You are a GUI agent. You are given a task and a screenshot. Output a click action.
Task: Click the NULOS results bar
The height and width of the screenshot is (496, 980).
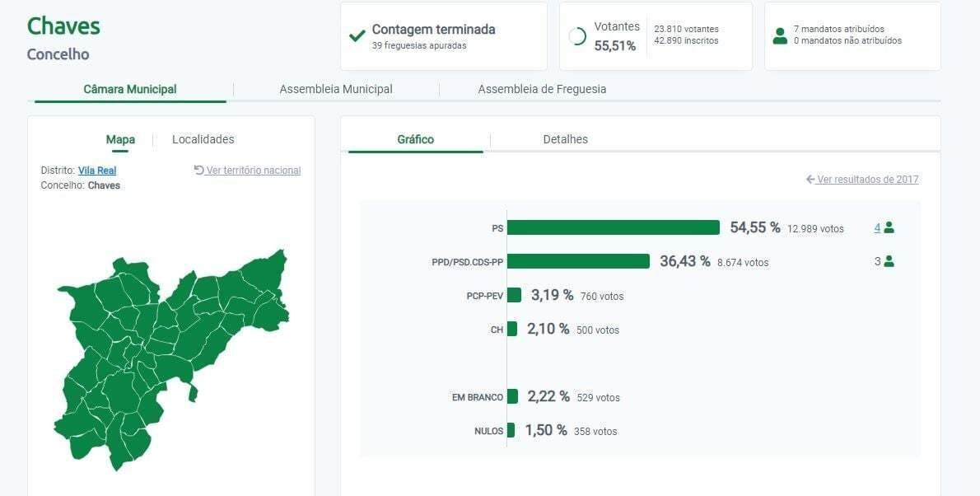tap(511, 430)
